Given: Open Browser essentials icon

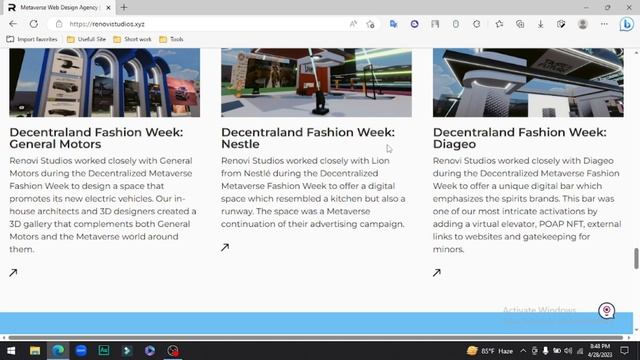Looking at the screenshot, I should click(x=561, y=24).
